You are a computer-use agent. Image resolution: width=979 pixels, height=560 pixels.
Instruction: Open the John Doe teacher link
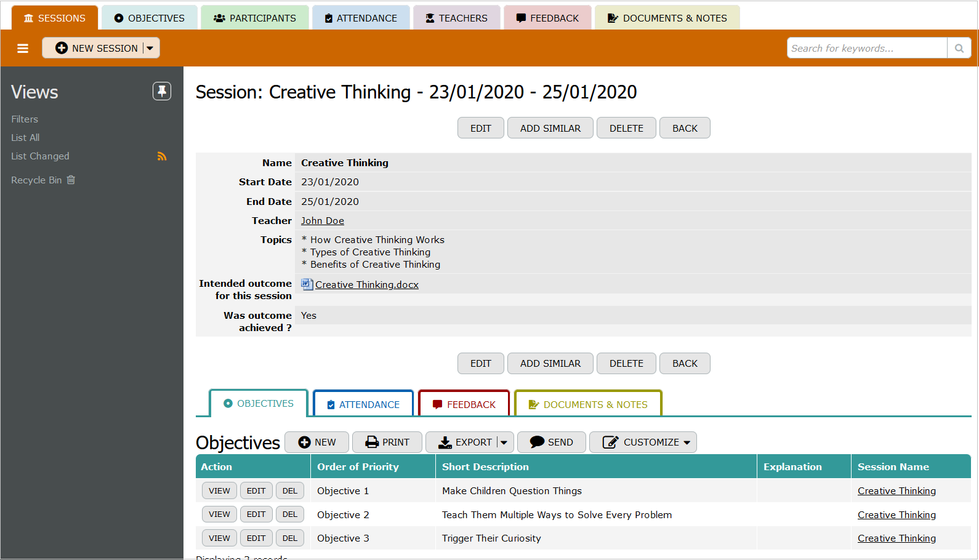tap(322, 221)
